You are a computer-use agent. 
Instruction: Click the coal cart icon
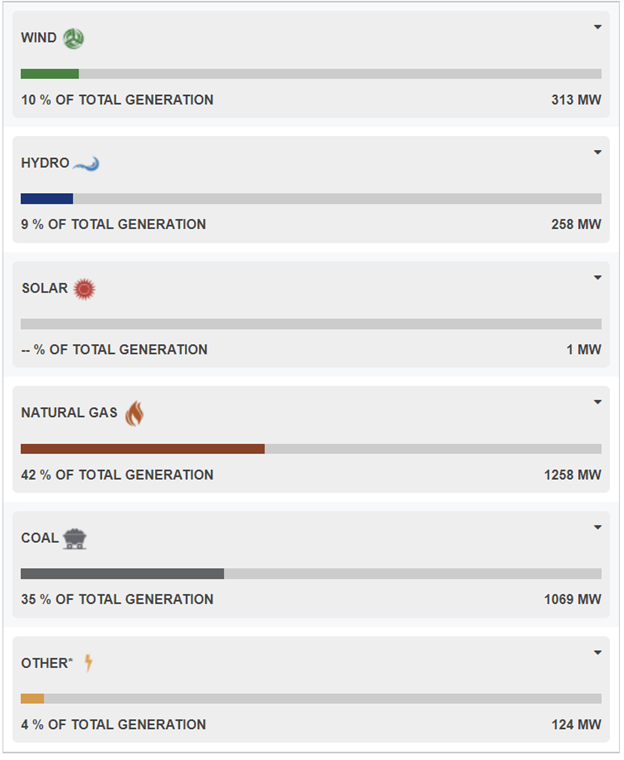[x=74, y=539]
